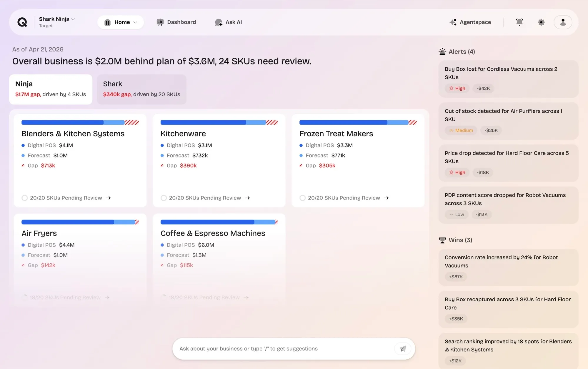
Task: Click the Agentspace sparkle icon
Action: [453, 22]
